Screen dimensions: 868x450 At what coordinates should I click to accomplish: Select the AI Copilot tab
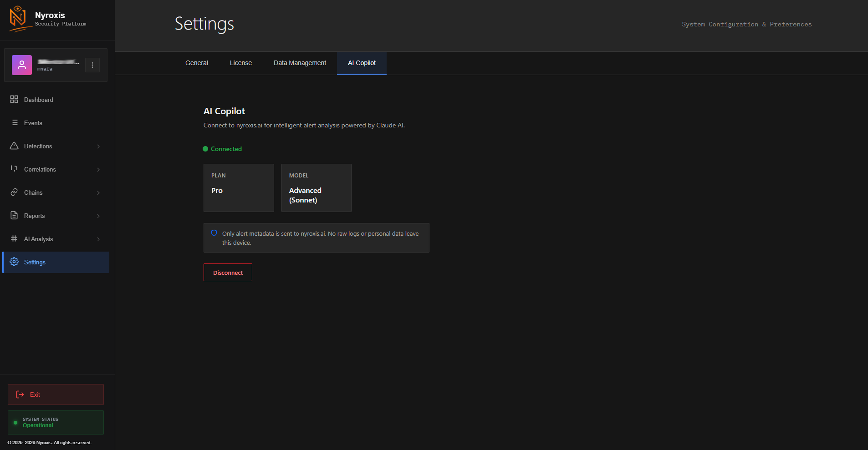[362, 63]
